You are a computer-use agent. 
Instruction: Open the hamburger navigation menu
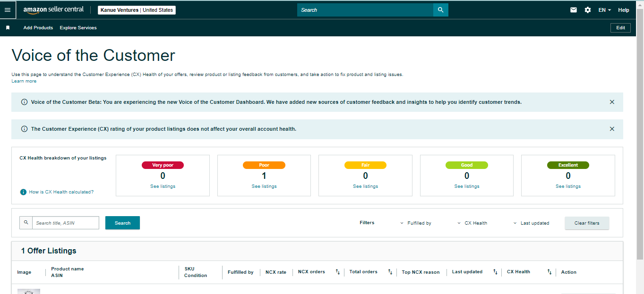coord(8,10)
